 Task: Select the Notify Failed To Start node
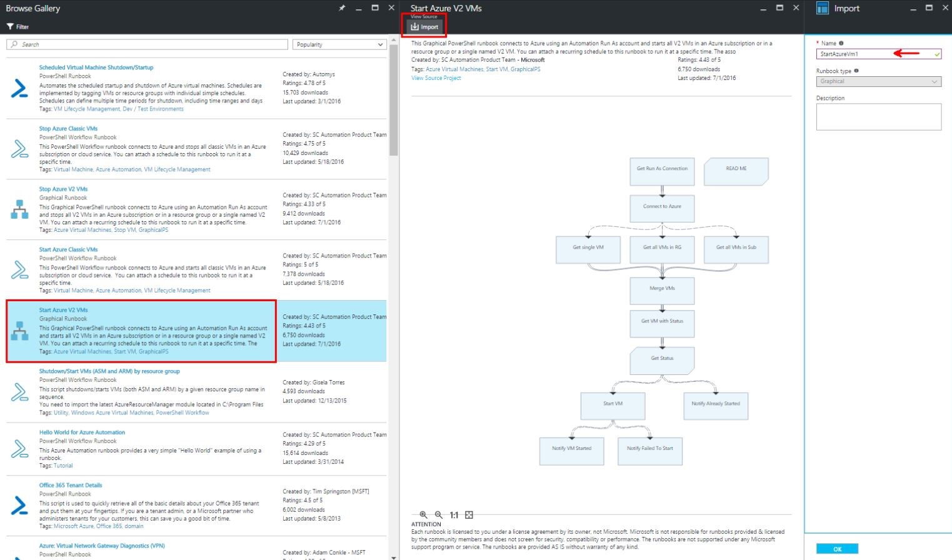[650, 451]
